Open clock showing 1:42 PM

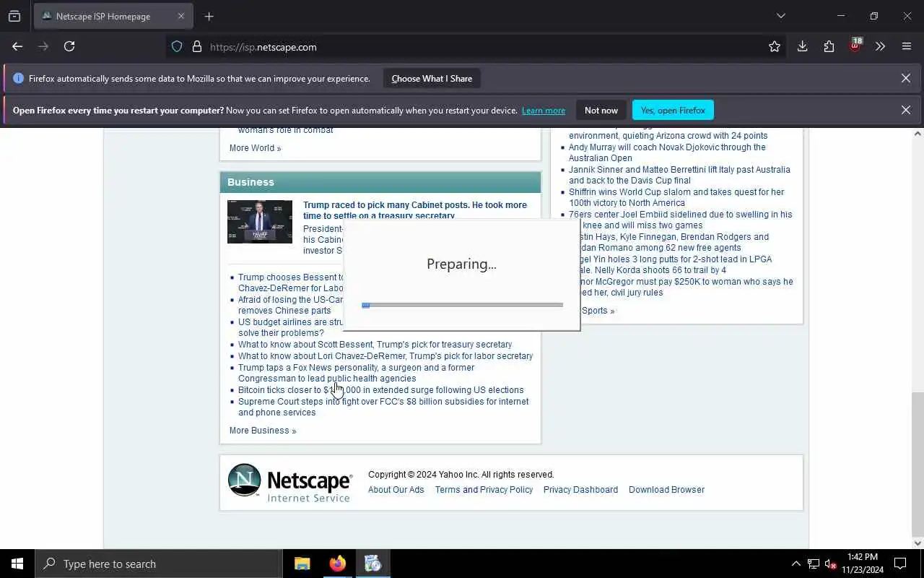[x=863, y=564]
